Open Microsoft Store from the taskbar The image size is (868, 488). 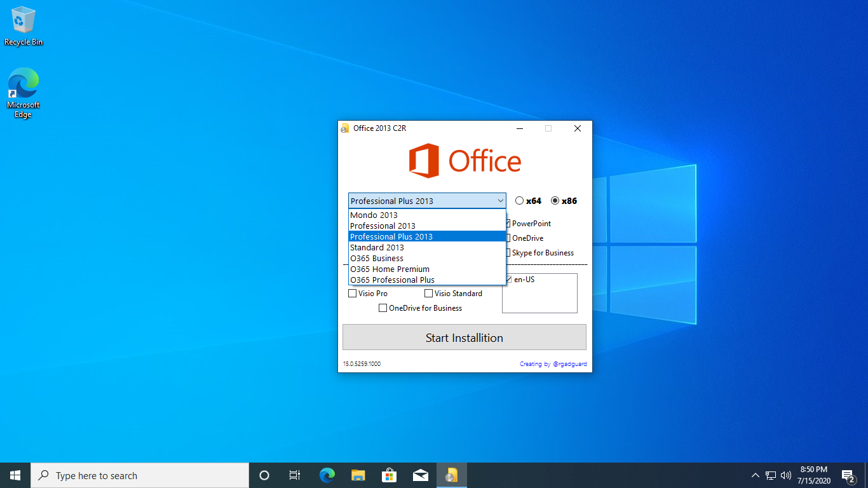(x=389, y=475)
